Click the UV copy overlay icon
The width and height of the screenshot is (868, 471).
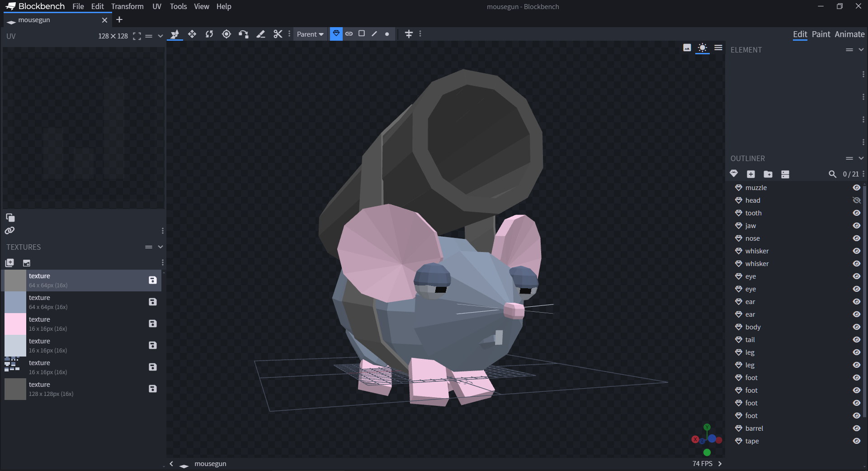(x=10, y=218)
